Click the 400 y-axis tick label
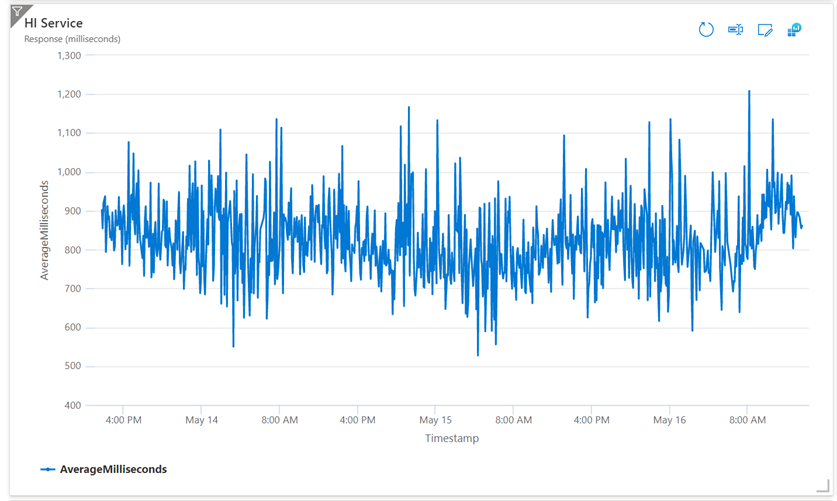This screenshot has width=837, height=501. point(71,405)
